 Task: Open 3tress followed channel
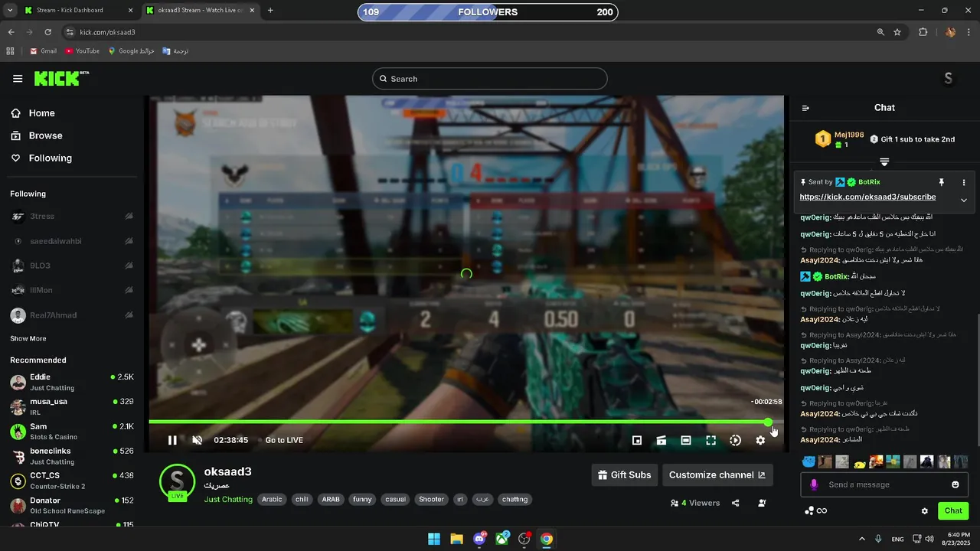click(x=72, y=217)
